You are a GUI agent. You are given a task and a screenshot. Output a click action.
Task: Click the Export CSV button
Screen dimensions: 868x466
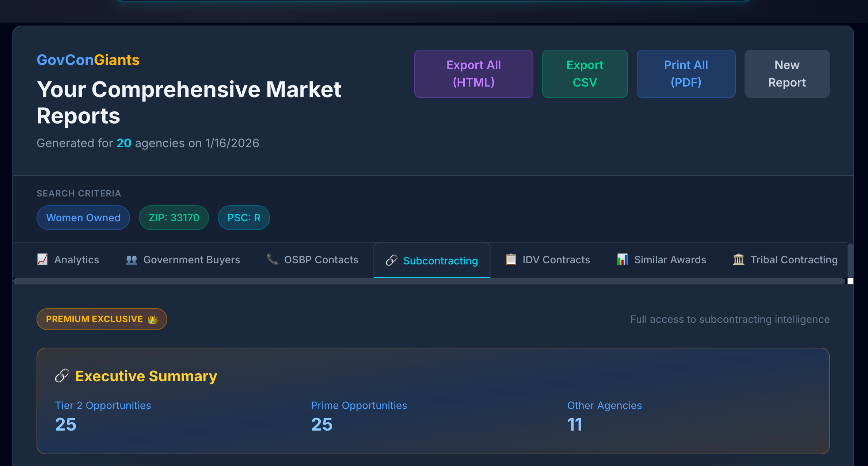585,73
